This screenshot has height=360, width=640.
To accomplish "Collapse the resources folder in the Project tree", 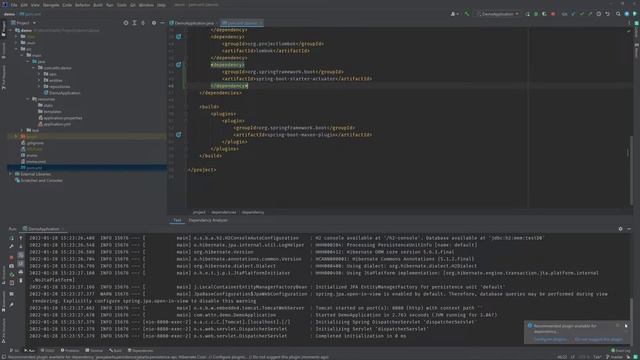I will click(28, 99).
